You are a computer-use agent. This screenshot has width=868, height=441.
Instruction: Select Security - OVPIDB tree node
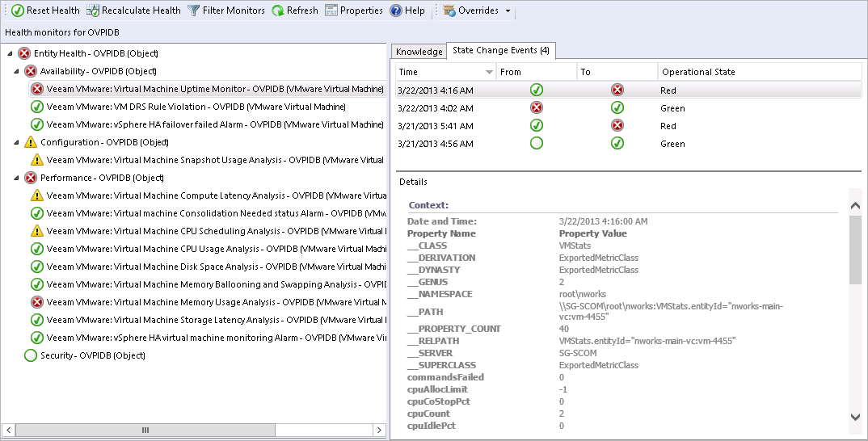92,355
